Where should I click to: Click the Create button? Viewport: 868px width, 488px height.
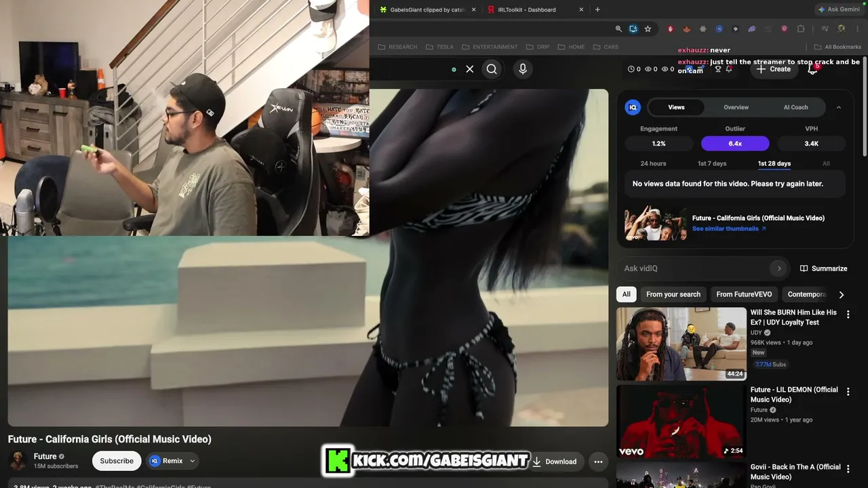(773, 68)
